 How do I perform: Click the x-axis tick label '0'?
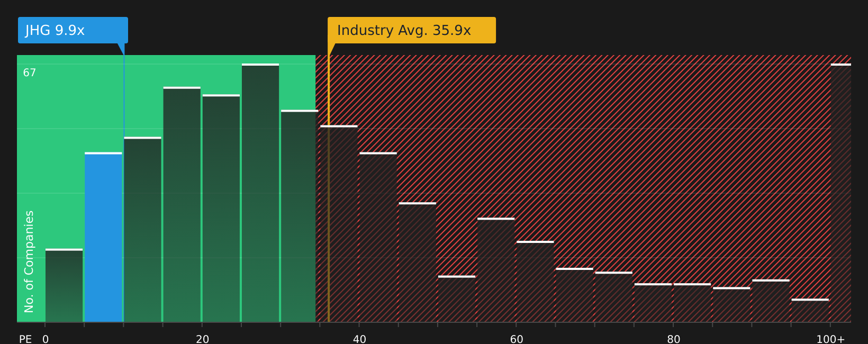click(x=46, y=339)
